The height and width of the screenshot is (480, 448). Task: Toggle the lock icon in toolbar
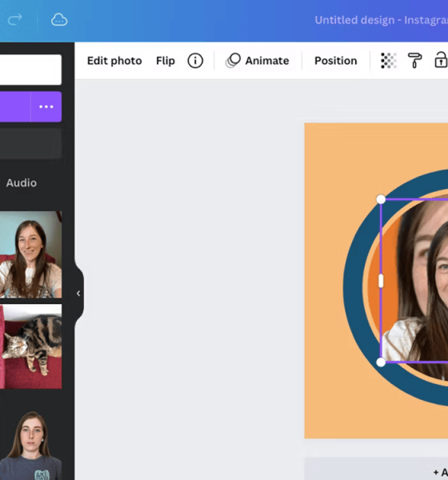pos(441,60)
